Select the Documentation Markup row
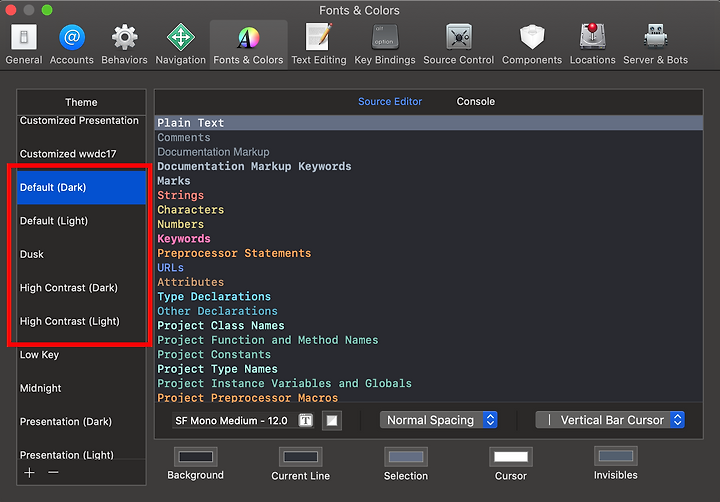This screenshot has width=720, height=502. 429,152
